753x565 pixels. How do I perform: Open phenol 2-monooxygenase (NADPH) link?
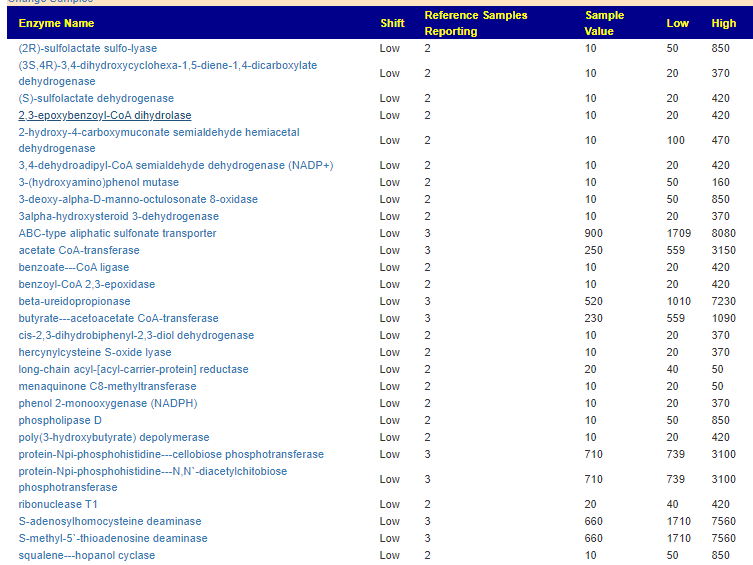tap(108, 403)
